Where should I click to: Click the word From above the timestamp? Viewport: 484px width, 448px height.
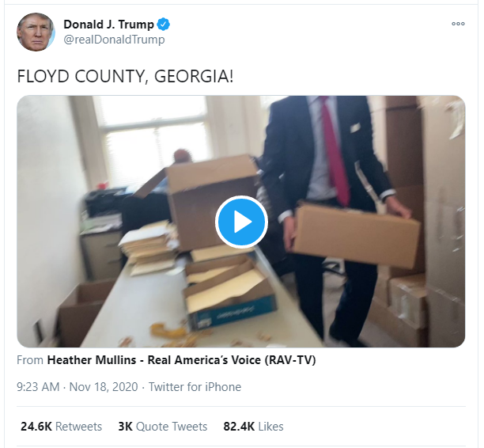coord(30,360)
